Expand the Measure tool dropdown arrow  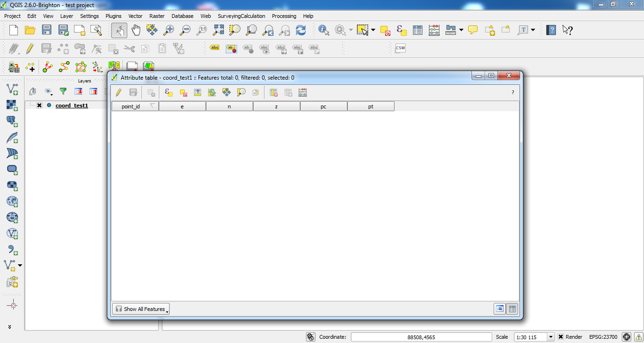461,30
